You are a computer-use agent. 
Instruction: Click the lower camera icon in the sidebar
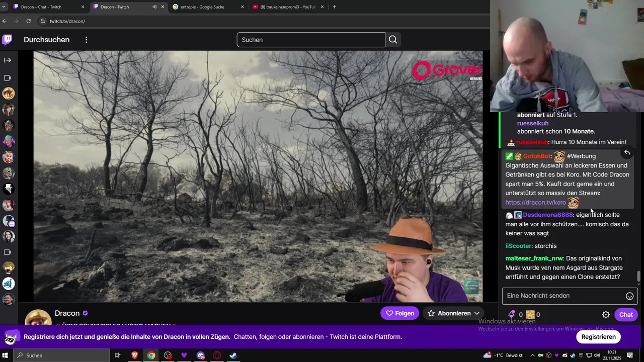click(8, 252)
